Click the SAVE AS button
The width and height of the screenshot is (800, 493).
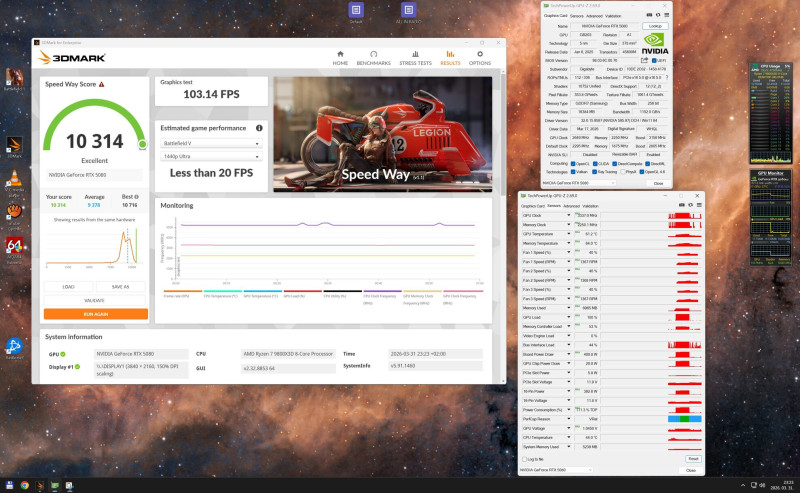coord(120,287)
